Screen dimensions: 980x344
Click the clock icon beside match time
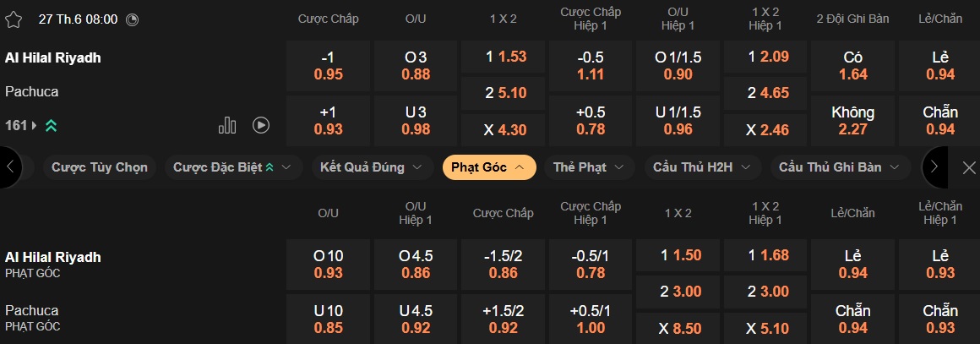(x=132, y=19)
